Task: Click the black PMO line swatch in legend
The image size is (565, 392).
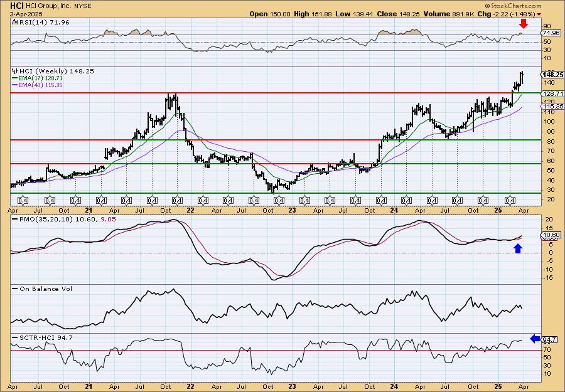Action: pos(15,219)
